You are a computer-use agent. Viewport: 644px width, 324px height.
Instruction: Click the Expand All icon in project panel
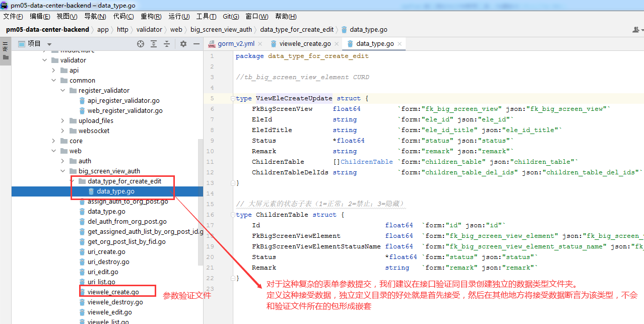coord(154,44)
